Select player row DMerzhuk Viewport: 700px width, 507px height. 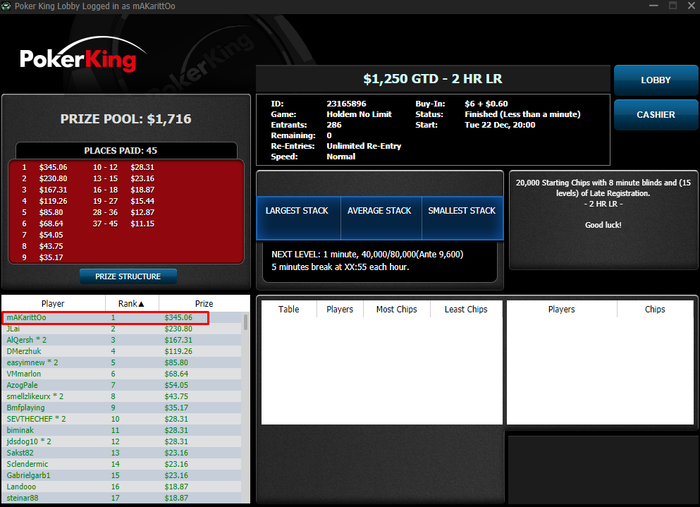click(x=121, y=351)
